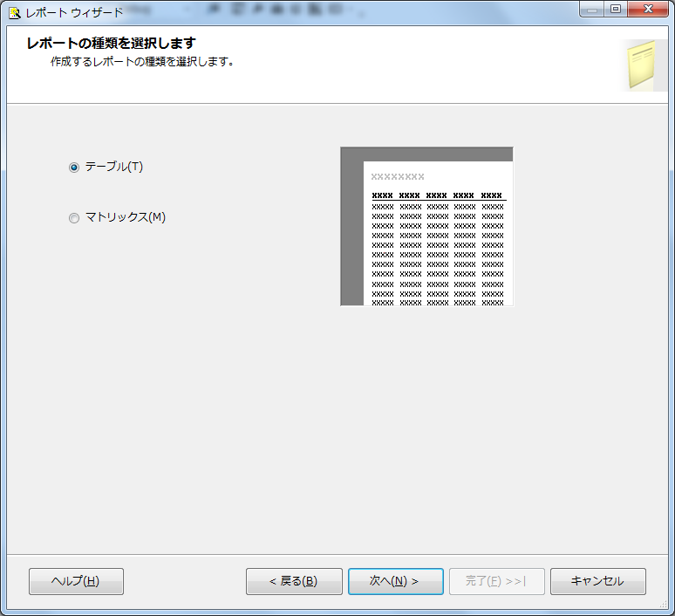Close the レポート ウィザード window

point(648,9)
